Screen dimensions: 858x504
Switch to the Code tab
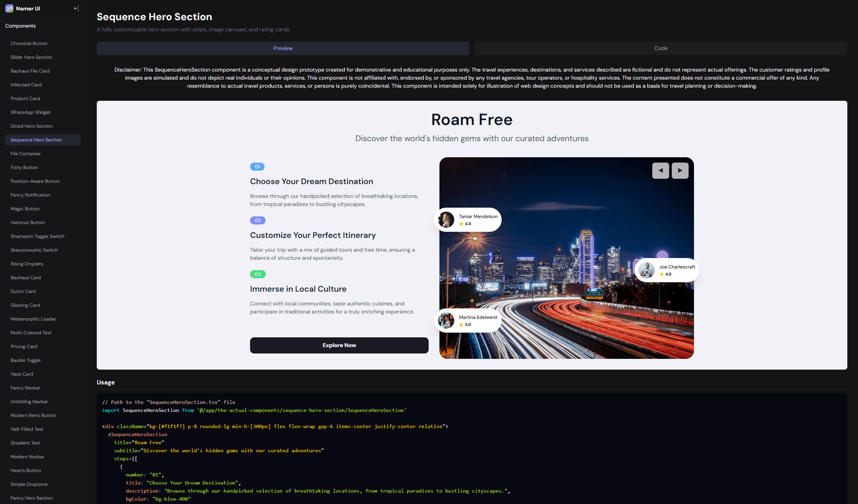click(x=661, y=49)
